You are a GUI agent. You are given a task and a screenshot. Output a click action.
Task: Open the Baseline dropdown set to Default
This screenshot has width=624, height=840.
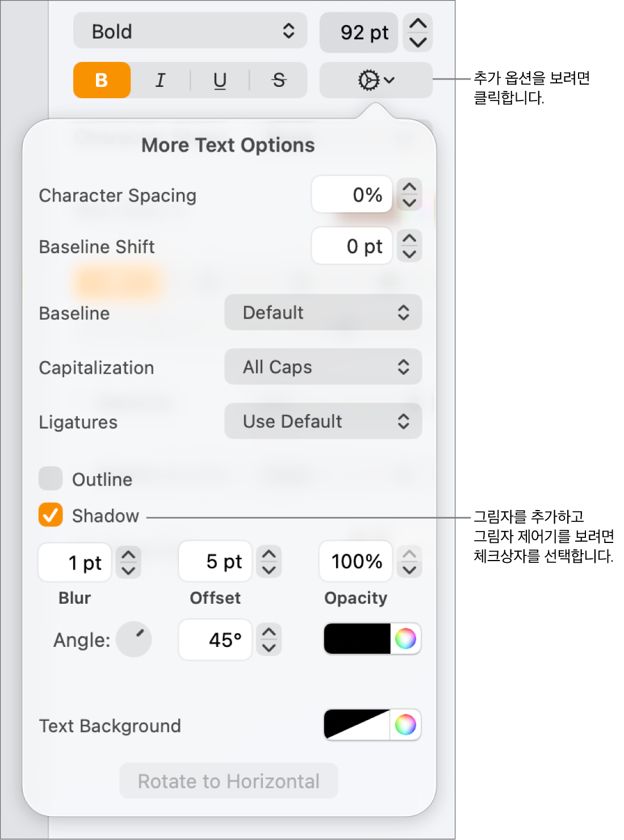(323, 312)
